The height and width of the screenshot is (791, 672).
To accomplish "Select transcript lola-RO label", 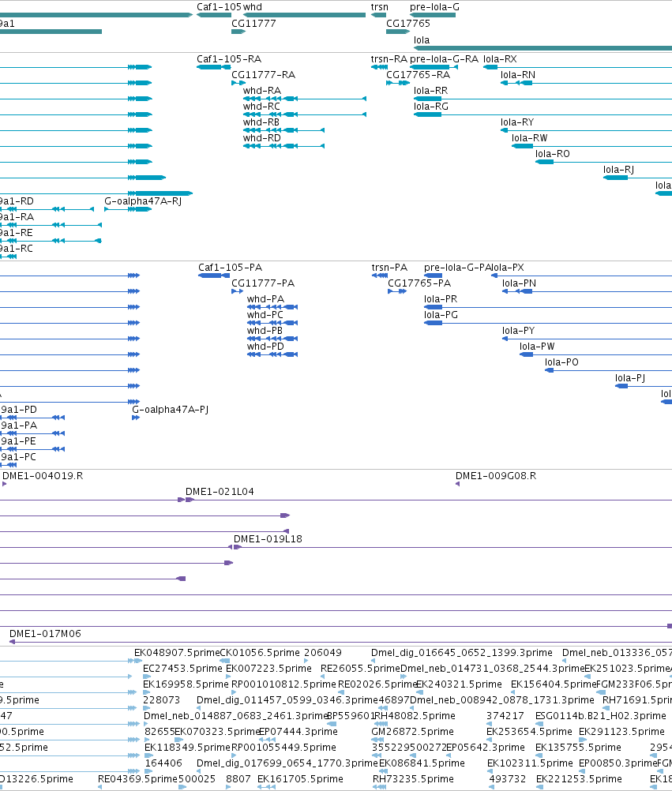I will coord(553,154).
